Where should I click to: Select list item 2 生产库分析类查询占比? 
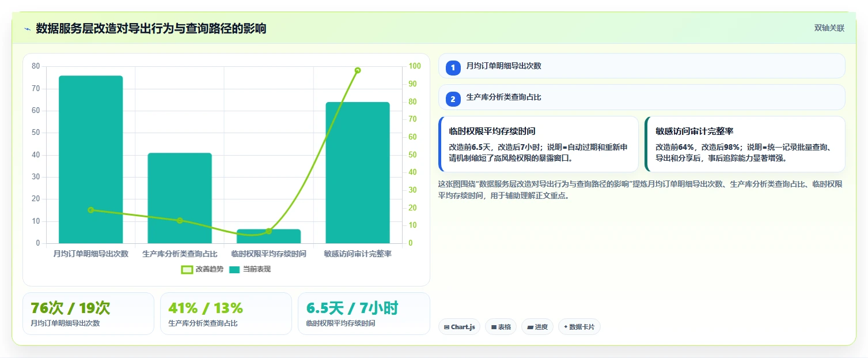[x=642, y=97]
